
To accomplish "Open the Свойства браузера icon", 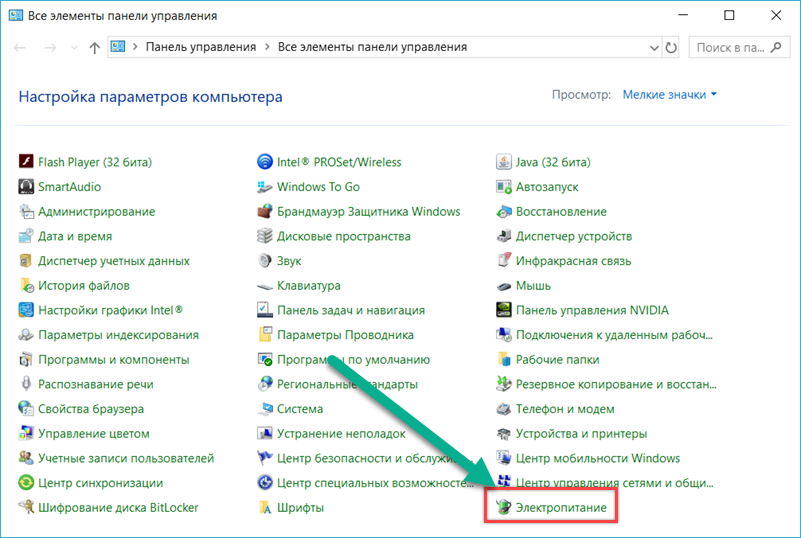I will [26, 408].
